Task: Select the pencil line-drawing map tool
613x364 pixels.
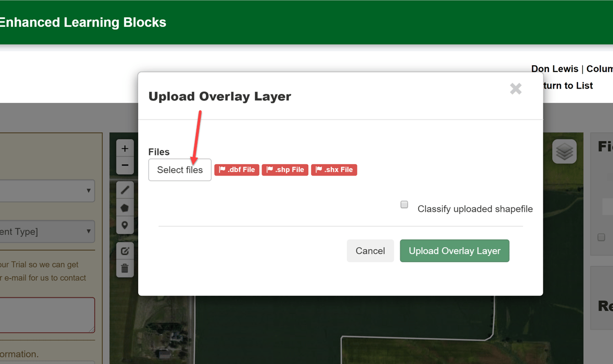Action: click(125, 190)
